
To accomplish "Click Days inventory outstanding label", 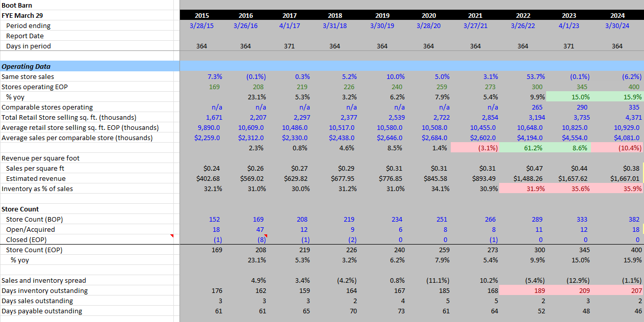I will (44, 290).
